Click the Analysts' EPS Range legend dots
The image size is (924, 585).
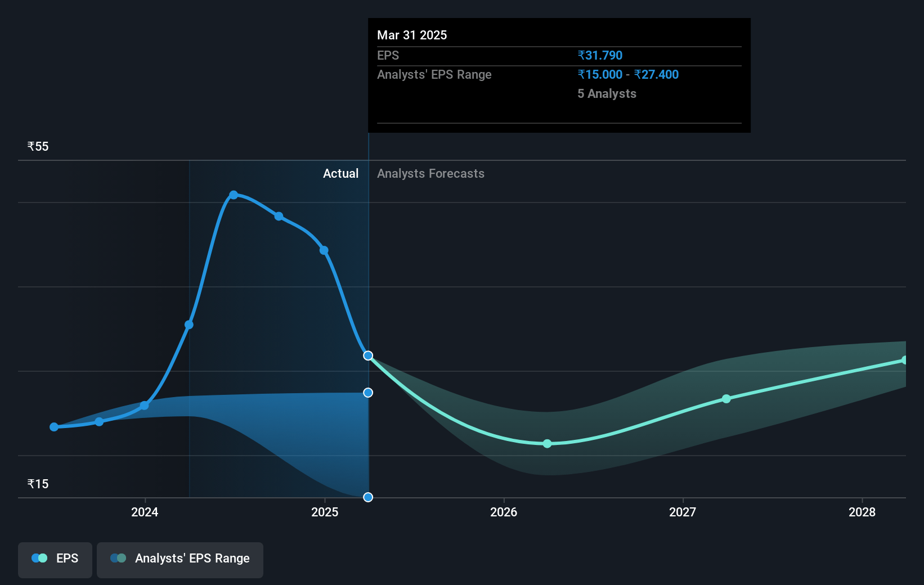118,558
